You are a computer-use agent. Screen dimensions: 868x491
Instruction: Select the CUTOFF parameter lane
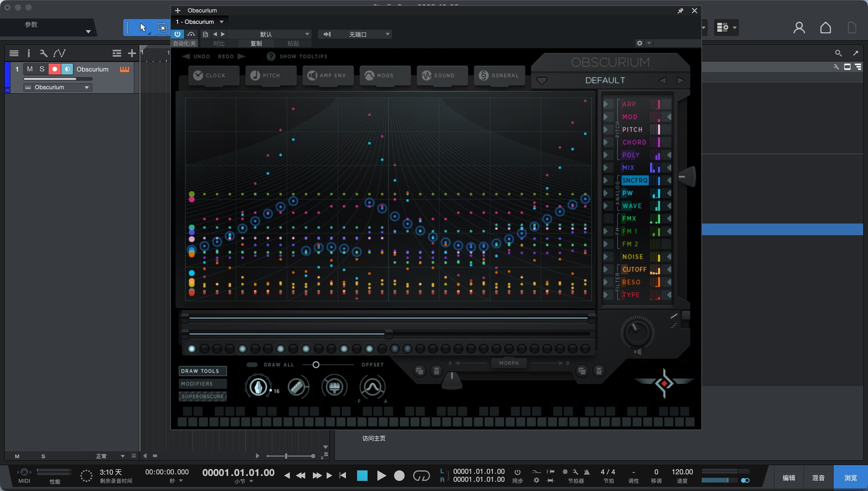[x=634, y=269]
